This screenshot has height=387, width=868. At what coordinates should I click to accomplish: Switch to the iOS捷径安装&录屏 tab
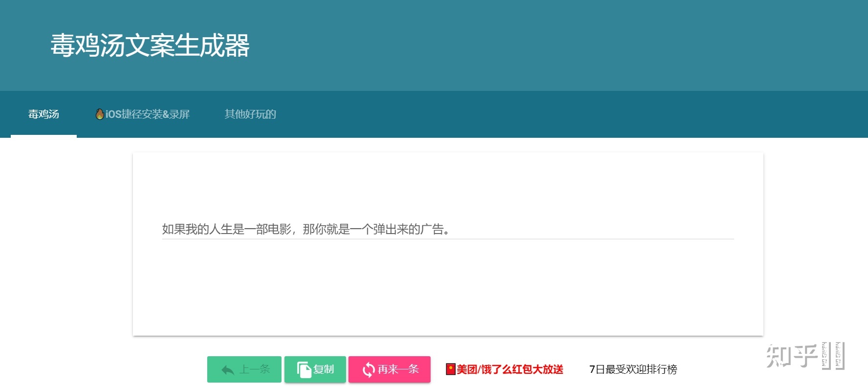(142, 114)
